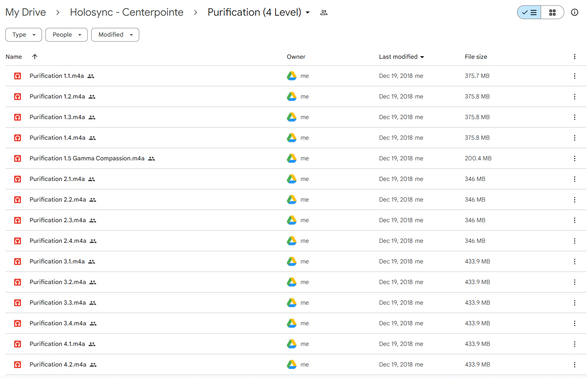Viewport: 588px width, 378px height.
Task: Open column header more options menu
Action: [x=574, y=57]
